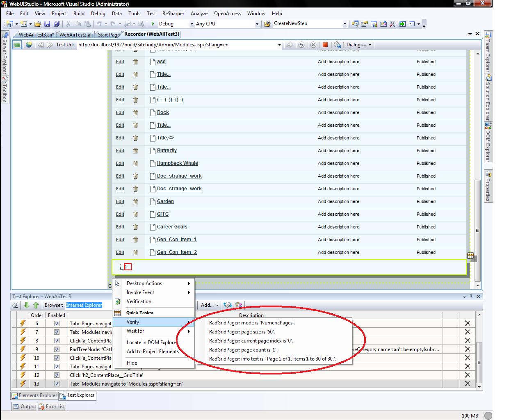Click the Test Url address field
525x420 pixels.
tap(176, 45)
